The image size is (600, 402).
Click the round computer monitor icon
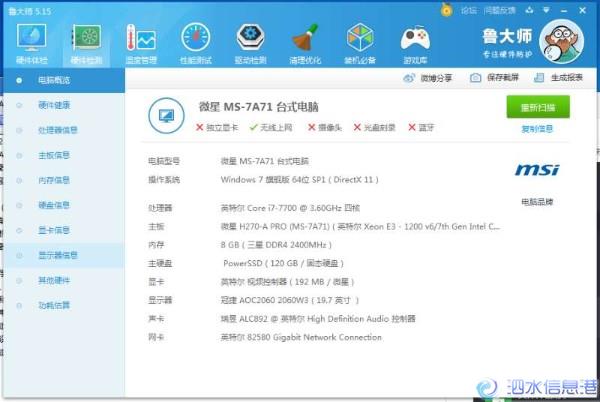click(x=166, y=116)
